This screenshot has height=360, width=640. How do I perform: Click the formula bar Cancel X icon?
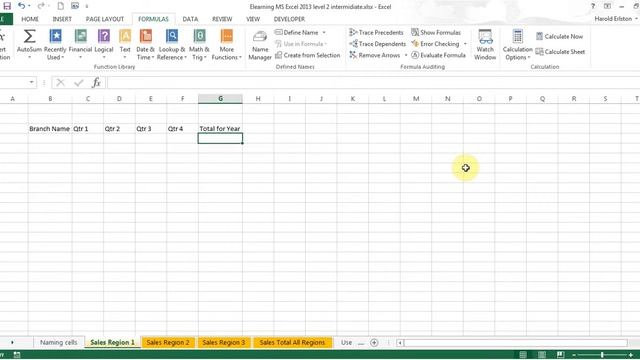coord(60,83)
